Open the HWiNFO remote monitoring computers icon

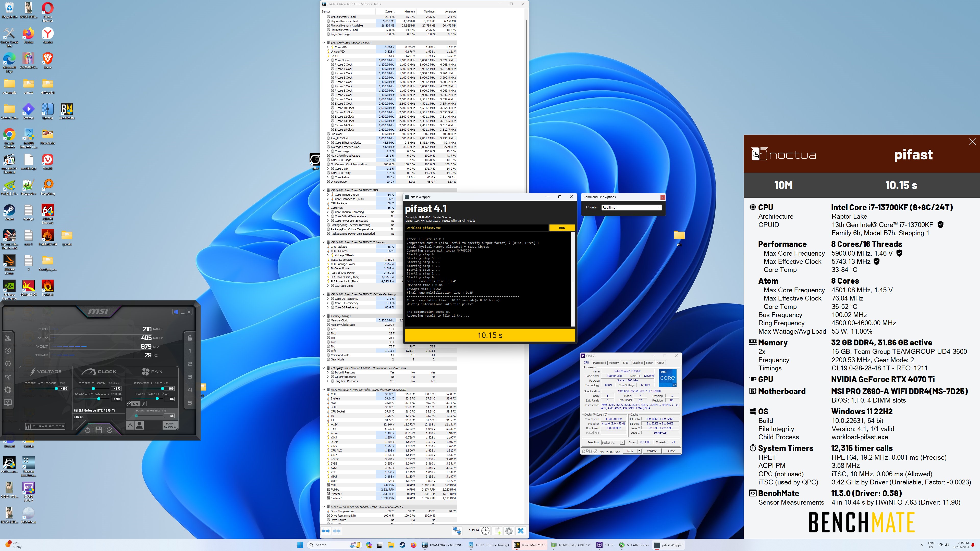[457, 531]
